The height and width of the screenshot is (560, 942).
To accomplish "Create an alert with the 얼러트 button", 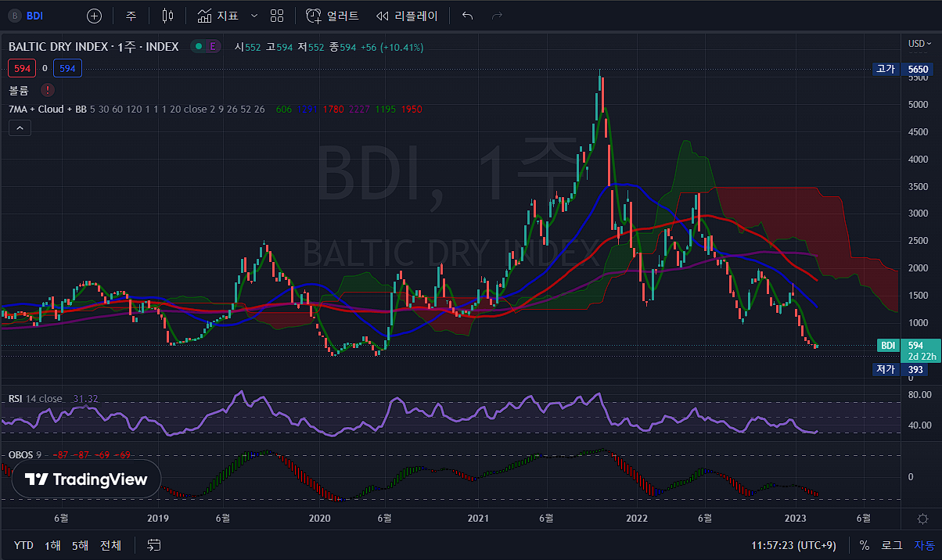I will point(333,16).
